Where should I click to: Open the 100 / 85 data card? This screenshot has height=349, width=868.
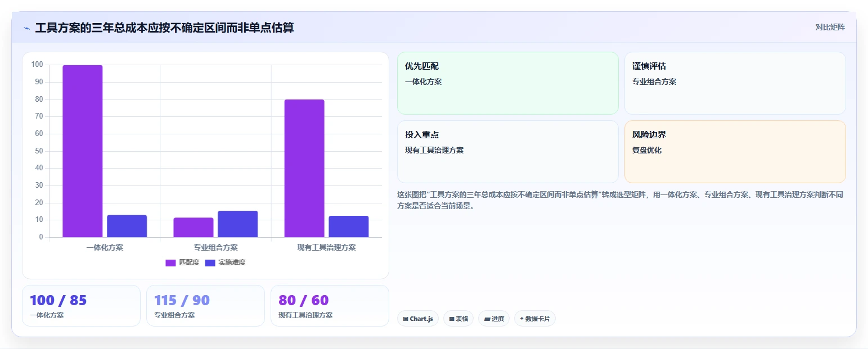coord(81,306)
